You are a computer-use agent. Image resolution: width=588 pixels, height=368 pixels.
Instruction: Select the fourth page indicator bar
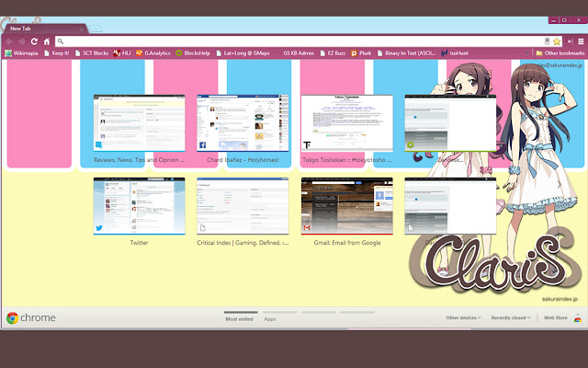pyautogui.click(x=357, y=312)
